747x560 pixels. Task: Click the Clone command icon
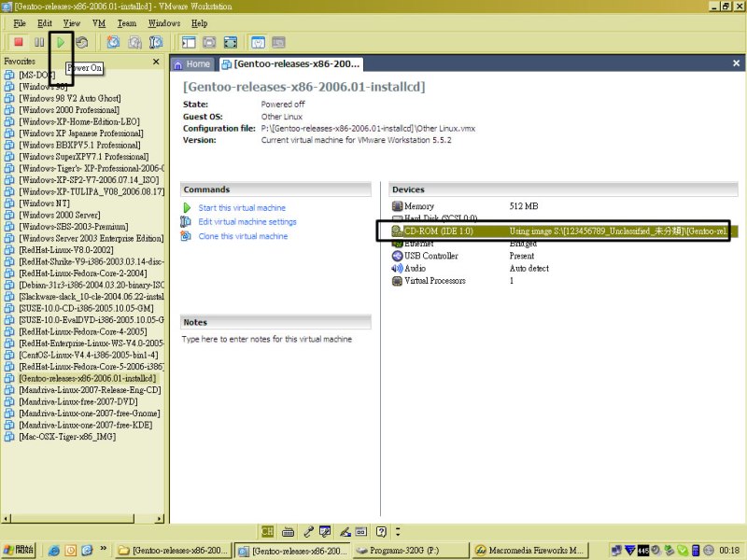click(186, 236)
